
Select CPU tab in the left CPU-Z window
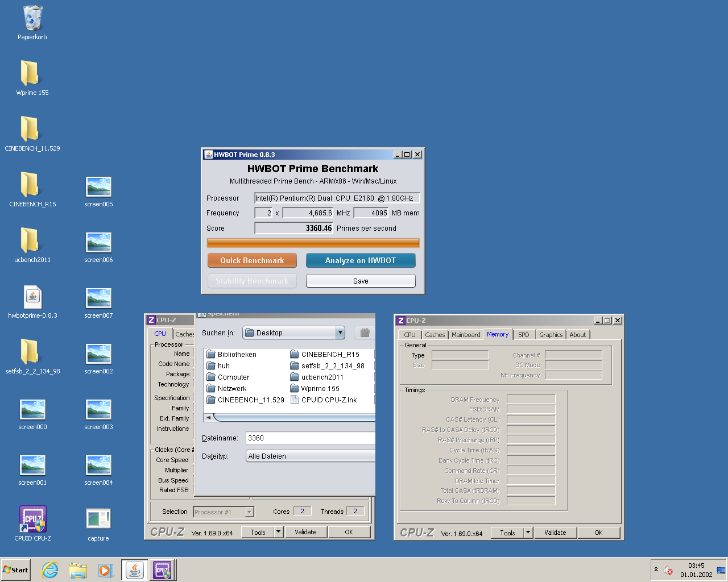[160, 334]
